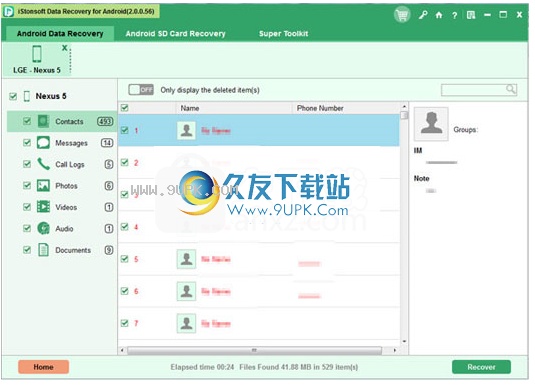Click the vertical scrollbar up arrow

click(404, 106)
